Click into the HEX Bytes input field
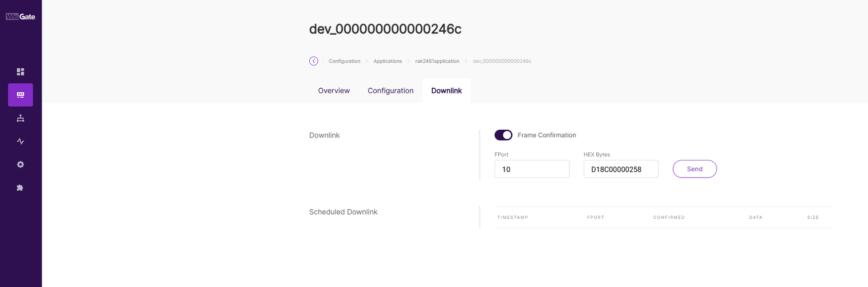Image resolution: width=868 pixels, height=287 pixels. (x=620, y=169)
